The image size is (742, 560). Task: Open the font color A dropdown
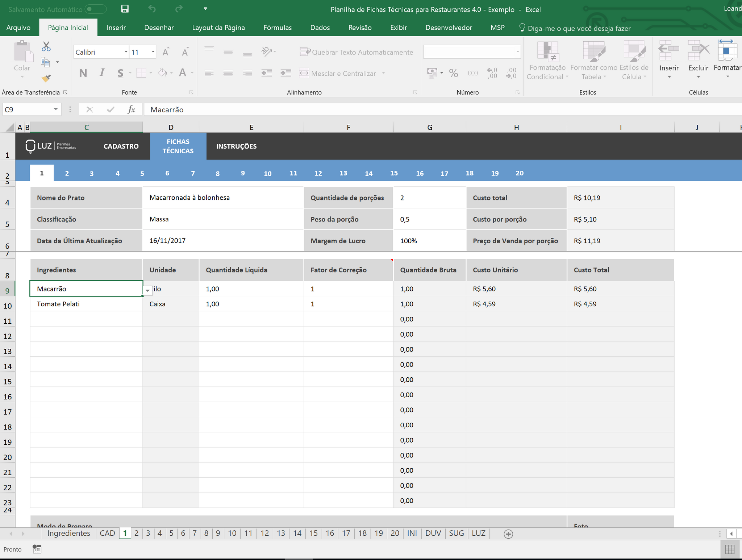click(x=192, y=73)
